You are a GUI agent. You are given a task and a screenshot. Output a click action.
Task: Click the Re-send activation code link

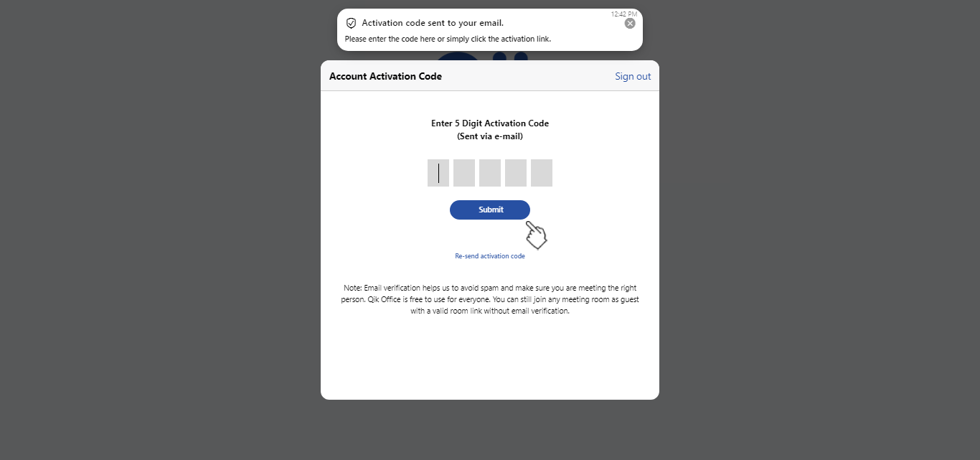tap(489, 255)
